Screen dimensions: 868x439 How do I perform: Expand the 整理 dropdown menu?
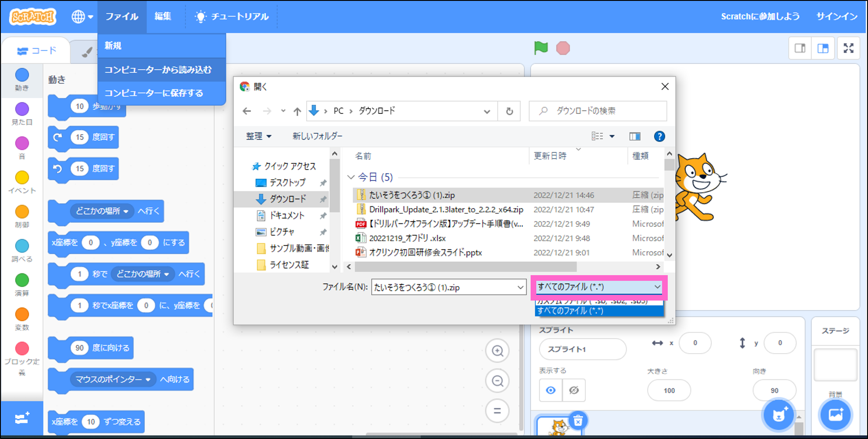tap(258, 136)
